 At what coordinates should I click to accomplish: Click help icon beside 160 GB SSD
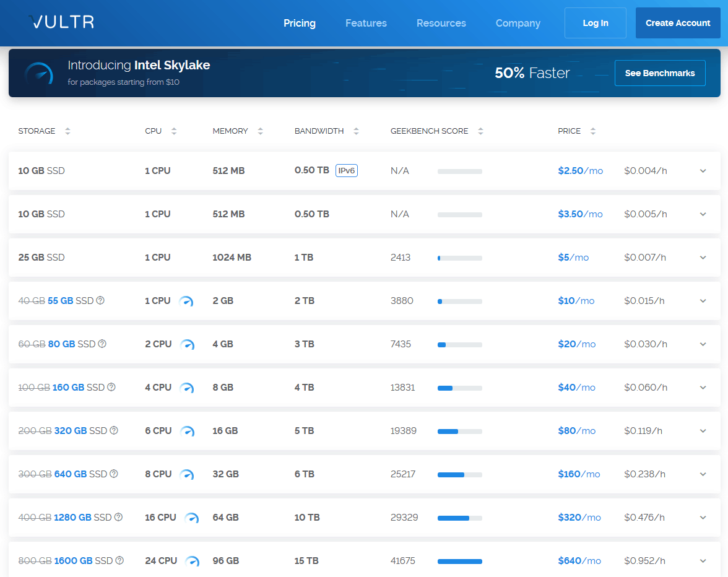(111, 387)
